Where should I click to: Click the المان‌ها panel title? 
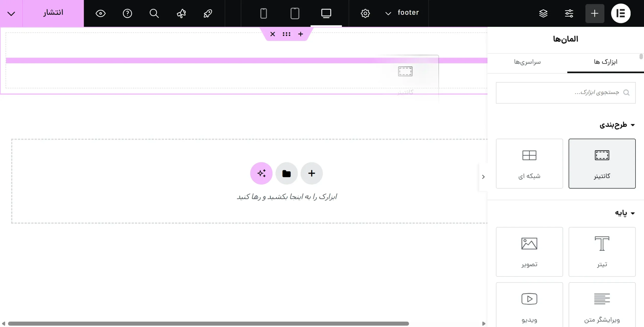point(566,39)
